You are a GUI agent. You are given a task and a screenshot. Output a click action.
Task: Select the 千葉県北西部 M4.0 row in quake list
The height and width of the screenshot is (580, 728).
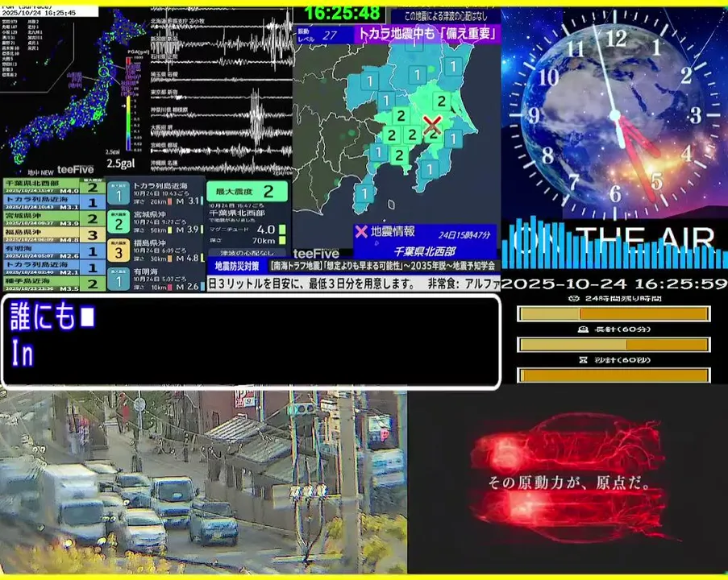tap(54, 186)
